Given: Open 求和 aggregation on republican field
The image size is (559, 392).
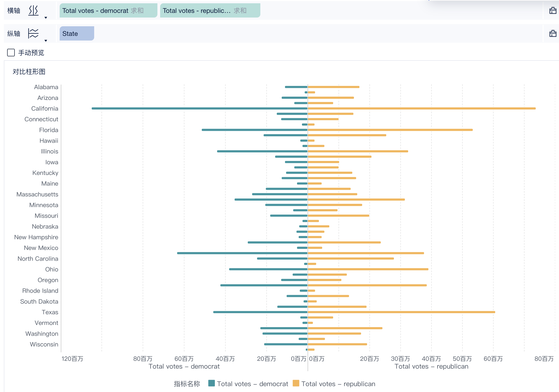Looking at the screenshot, I should click(240, 11).
